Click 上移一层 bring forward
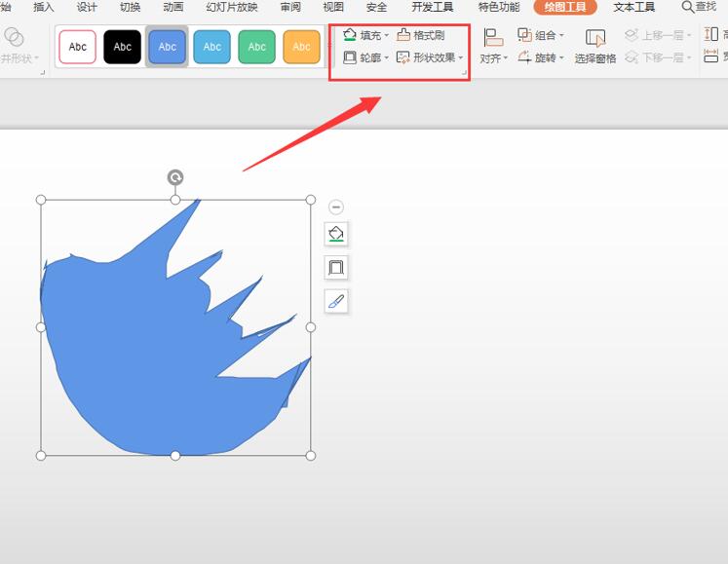Screen dimensions: 728x564 658,35
